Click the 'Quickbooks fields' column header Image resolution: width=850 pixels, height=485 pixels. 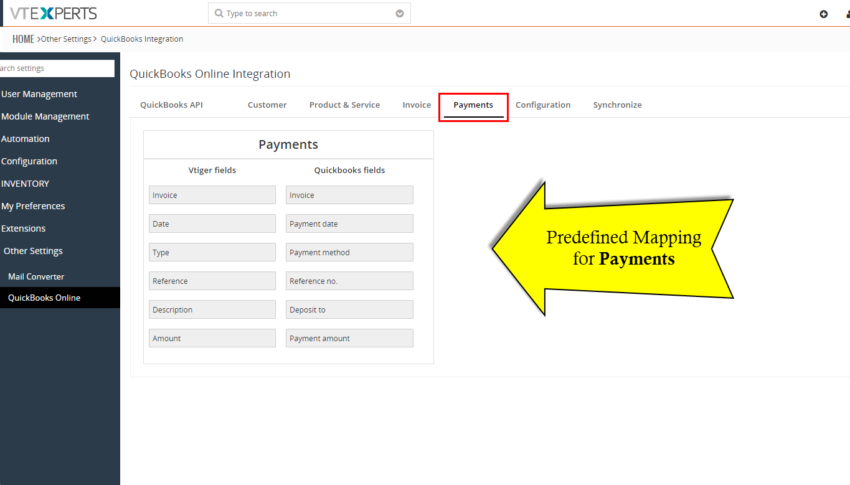(x=350, y=170)
